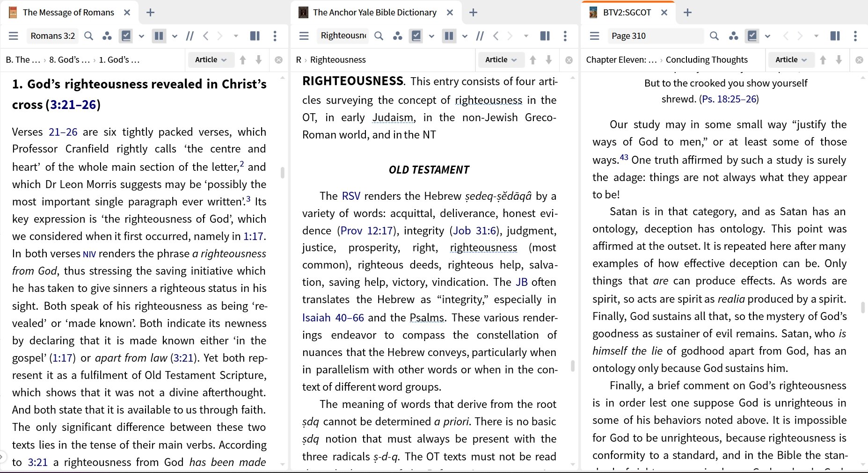This screenshot has width=868, height=473.
Task: Click the Romans 3:2 reference box
Action: pyautogui.click(x=52, y=36)
